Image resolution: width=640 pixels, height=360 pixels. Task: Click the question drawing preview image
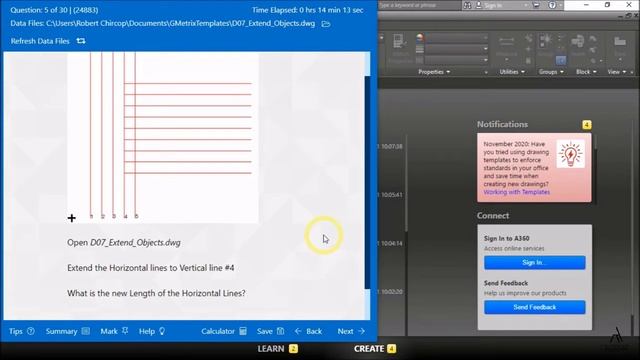[163, 138]
